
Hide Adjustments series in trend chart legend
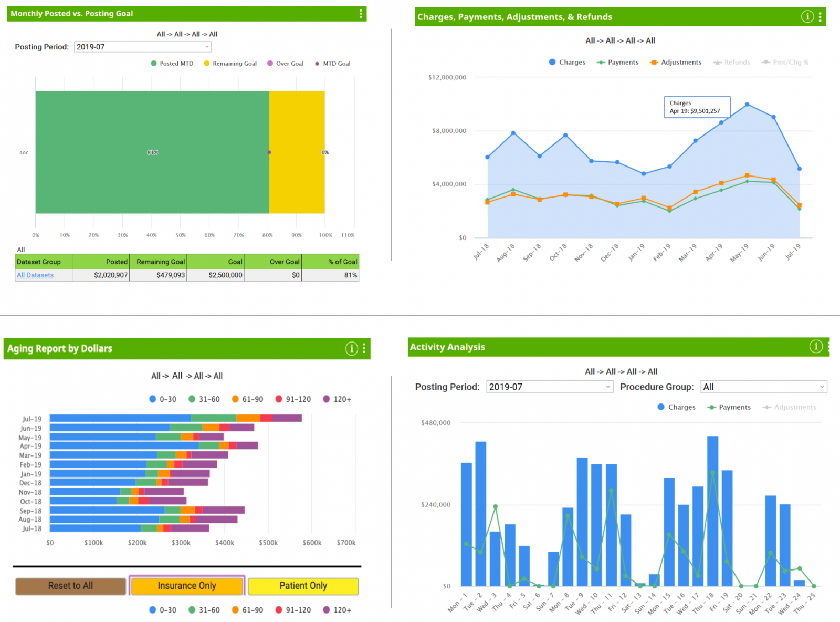click(675, 62)
